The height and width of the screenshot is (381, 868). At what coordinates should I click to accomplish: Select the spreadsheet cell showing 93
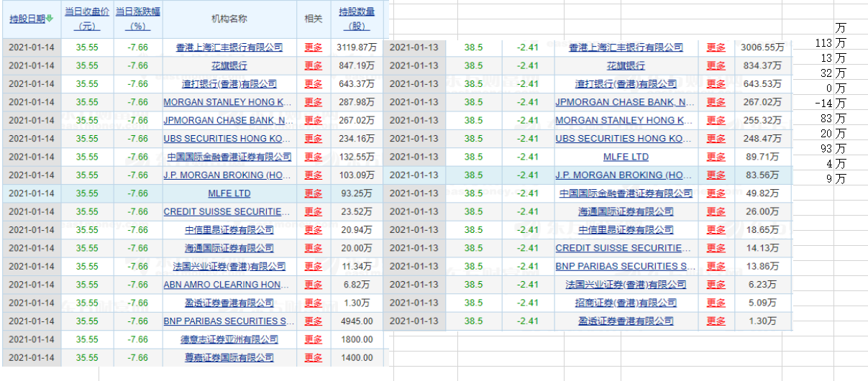(825, 148)
